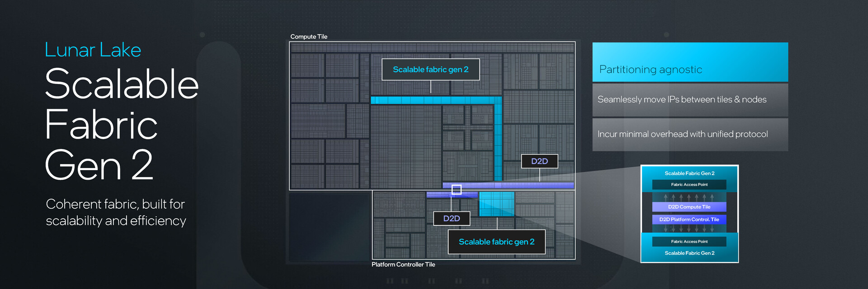
Task: Select the top Scalable fabric gen 2 callout
Action: [x=430, y=70]
